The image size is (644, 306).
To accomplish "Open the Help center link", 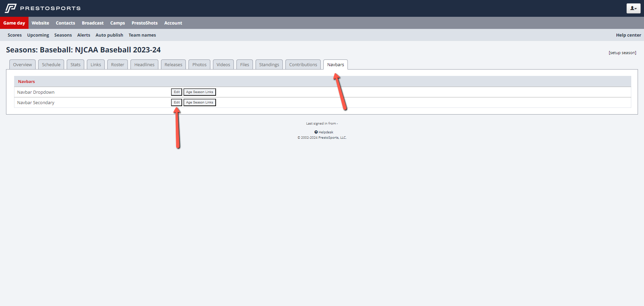I will coord(628,35).
